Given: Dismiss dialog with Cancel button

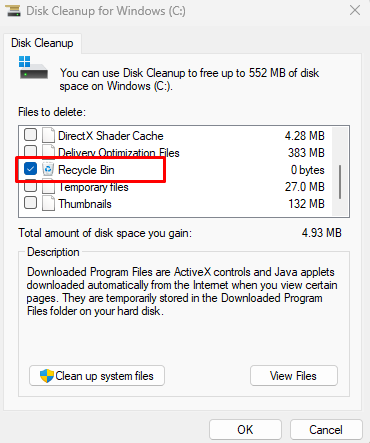Looking at the screenshot, I should pos(326,430).
